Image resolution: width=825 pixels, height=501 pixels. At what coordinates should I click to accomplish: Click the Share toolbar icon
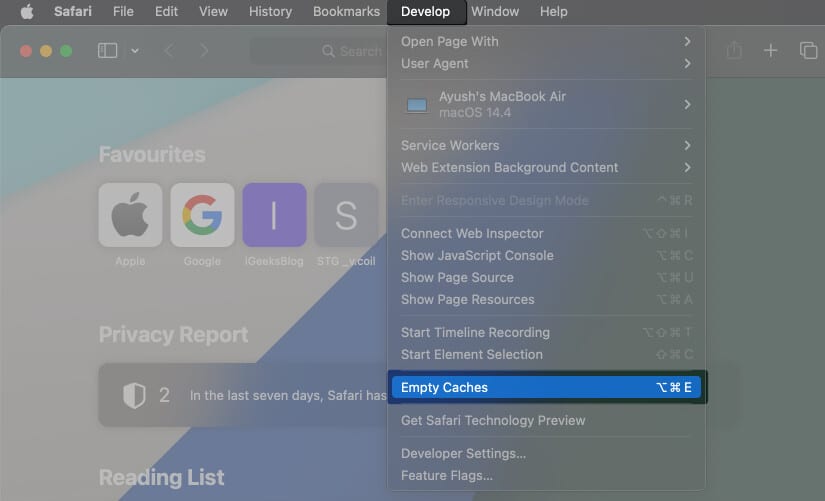(x=734, y=50)
